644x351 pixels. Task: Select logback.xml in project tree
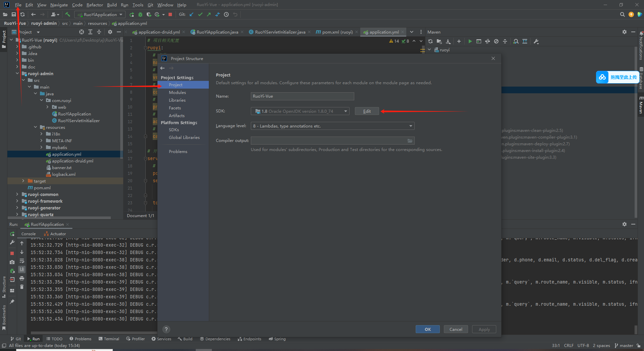point(64,174)
